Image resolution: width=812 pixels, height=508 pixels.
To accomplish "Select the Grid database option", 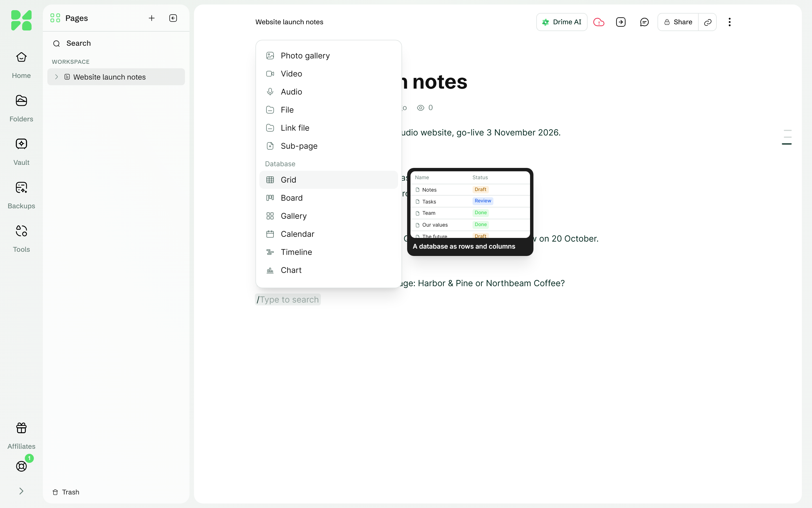I will tap(328, 180).
